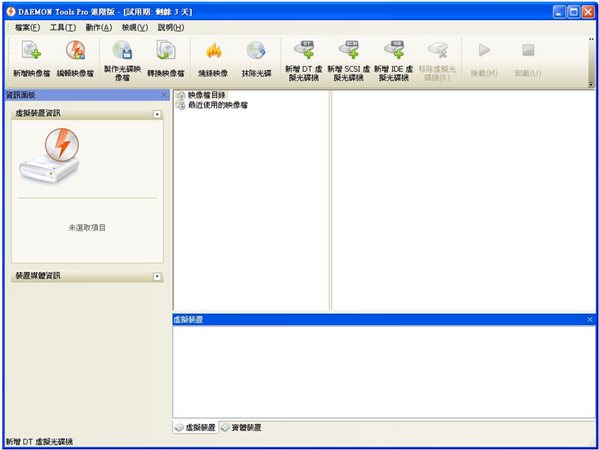Select 最近使用的映像檔 tree item
Screen dimensions: 599x450
pyautogui.click(x=218, y=105)
